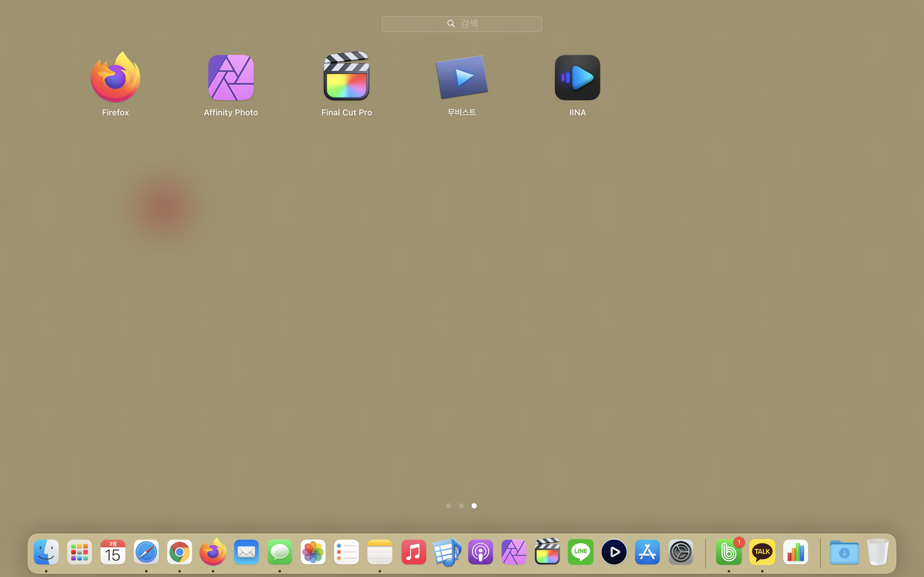Go to second Launchpad page dot
The image size is (924, 577).
click(461, 506)
